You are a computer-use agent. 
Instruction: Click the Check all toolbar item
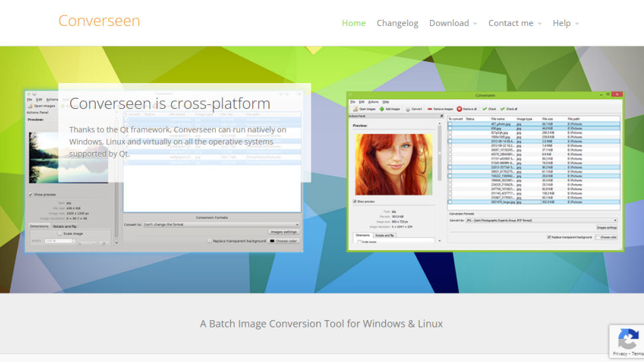[x=509, y=109]
